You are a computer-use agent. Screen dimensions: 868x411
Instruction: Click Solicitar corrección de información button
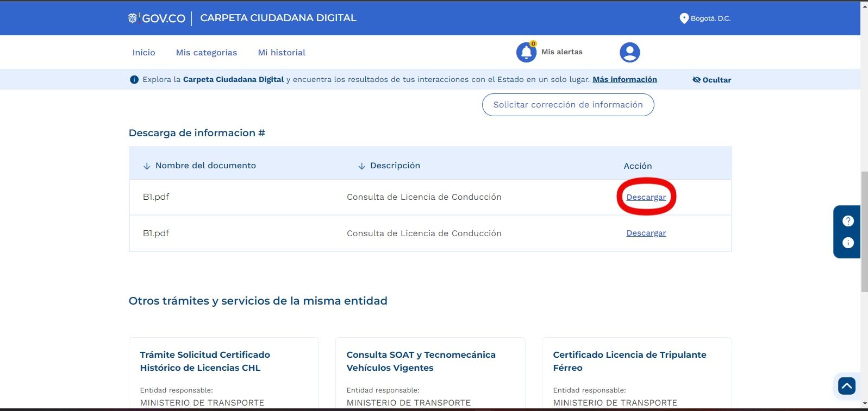tap(568, 105)
